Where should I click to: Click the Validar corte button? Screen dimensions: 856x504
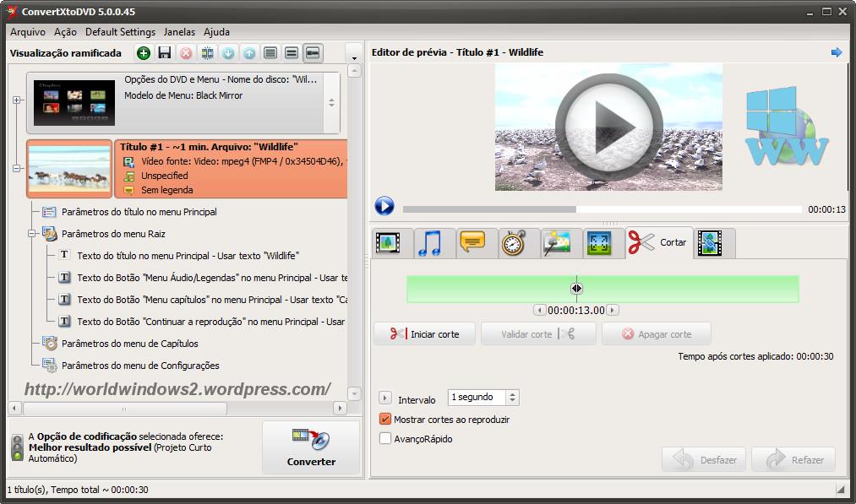[538, 333]
